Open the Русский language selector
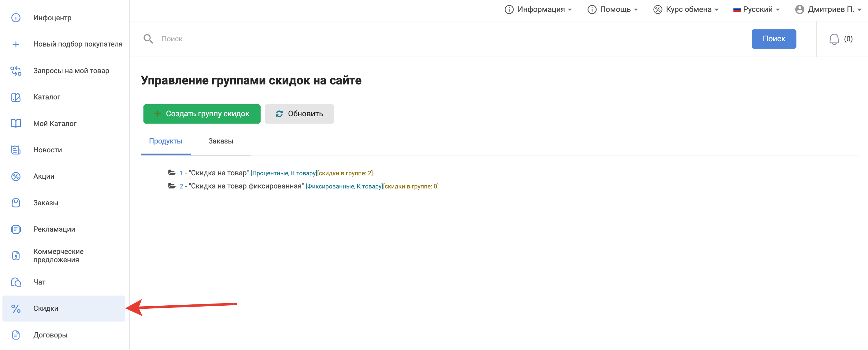 pyautogui.click(x=756, y=9)
